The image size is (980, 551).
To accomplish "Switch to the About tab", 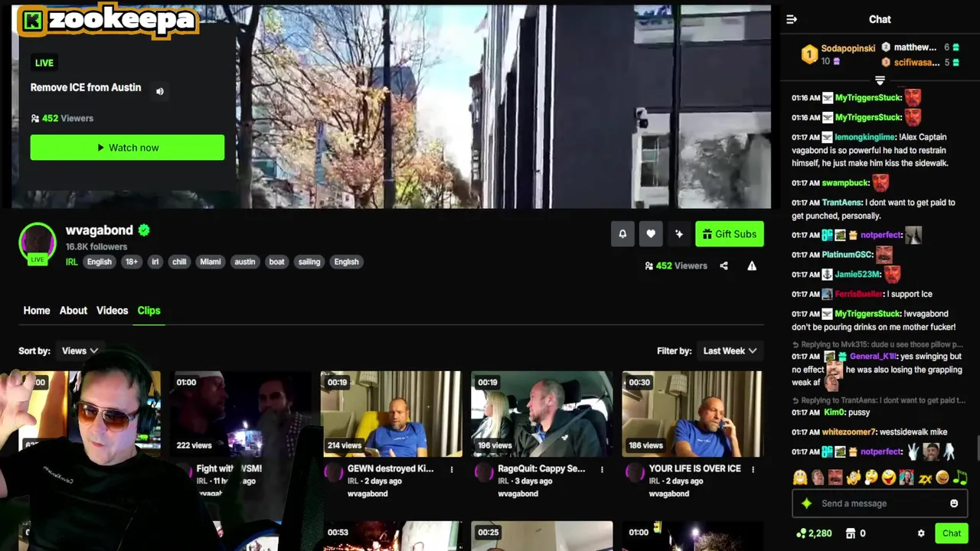I will pyautogui.click(x=73, y=310).
